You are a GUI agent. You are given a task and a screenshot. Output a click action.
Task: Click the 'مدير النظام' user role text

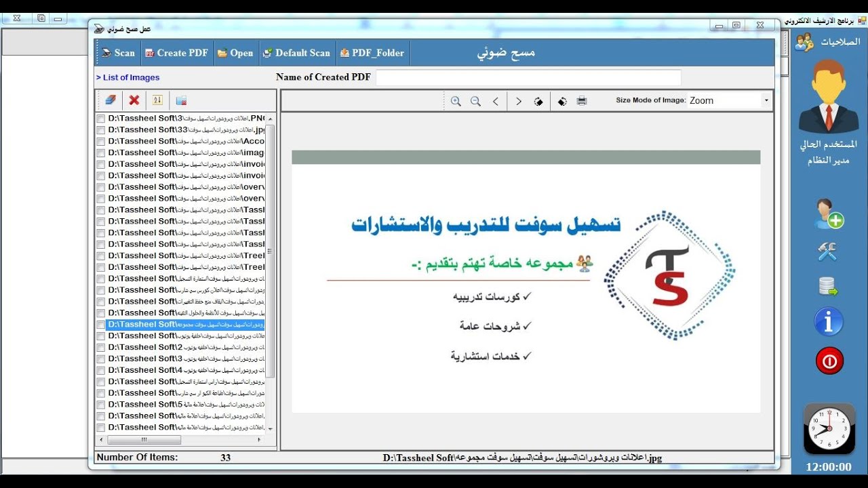829,161
